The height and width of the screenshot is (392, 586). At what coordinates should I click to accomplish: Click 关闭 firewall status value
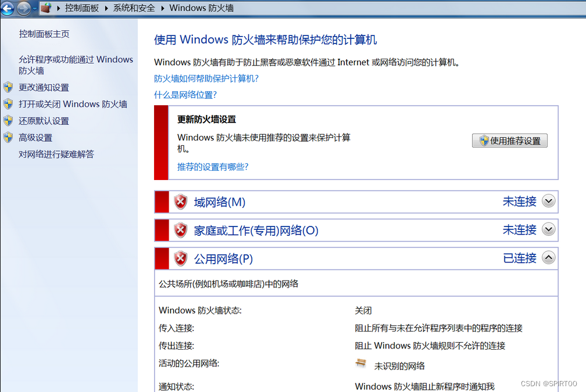pos(363,310)
